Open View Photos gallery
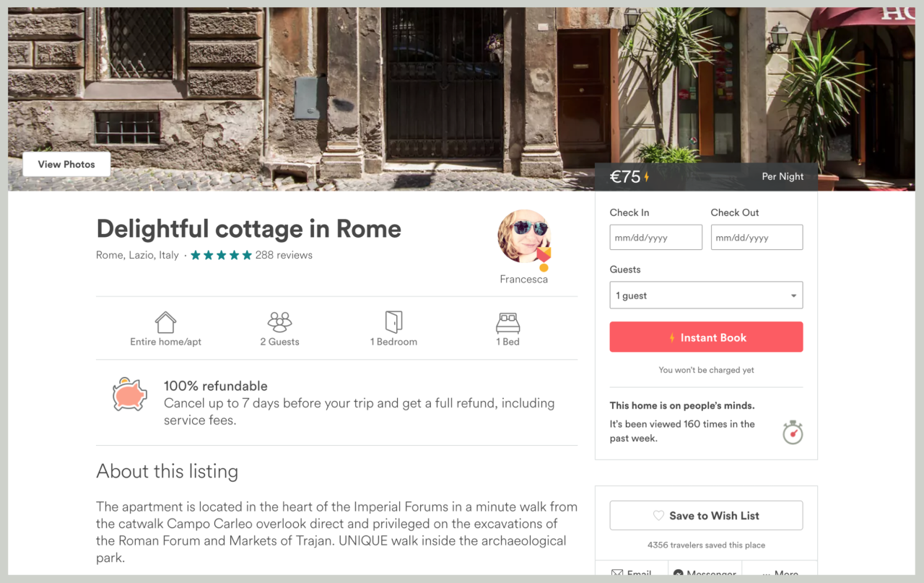 66,165
